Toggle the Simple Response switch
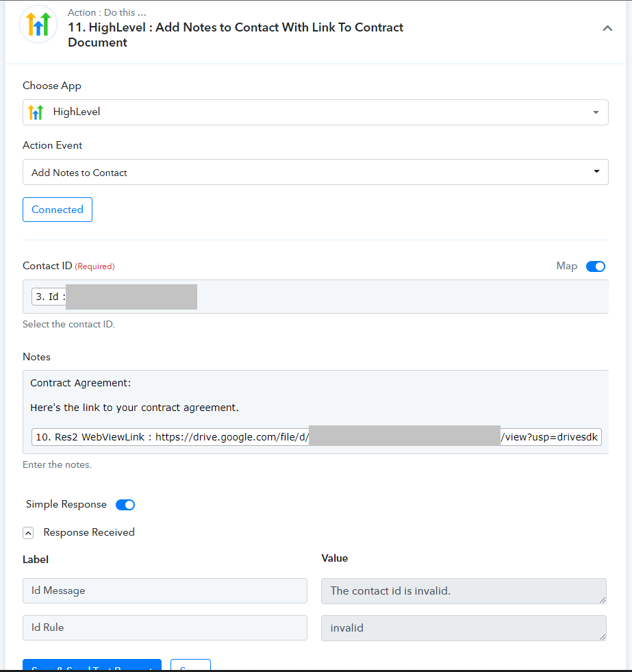This screenshot has height=672, width=632. (125, 504)
